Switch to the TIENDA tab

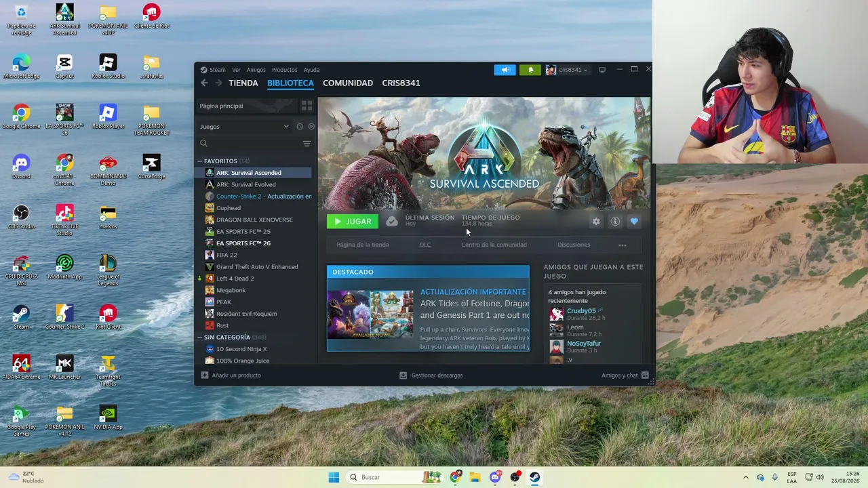coord(243,83)
